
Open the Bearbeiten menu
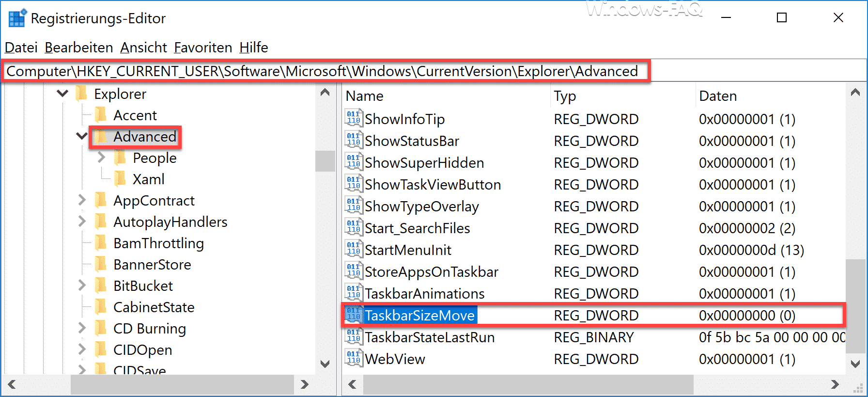79,48
